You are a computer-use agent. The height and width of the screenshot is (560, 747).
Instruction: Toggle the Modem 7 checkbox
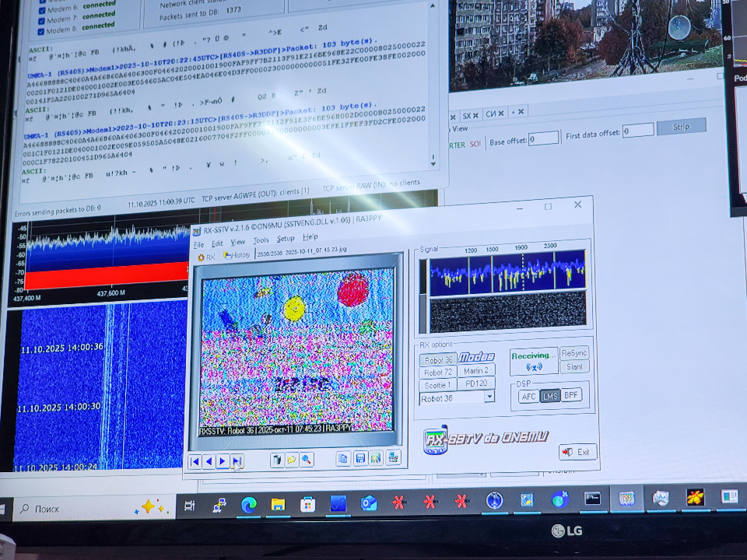[x=41, y=21]
